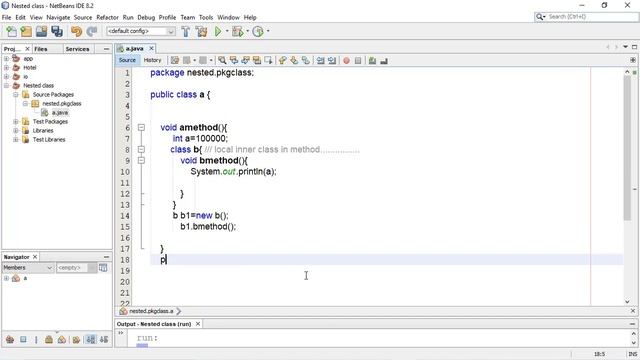This screenshot has height=360, width=640.
Task: Toggle Sort by Name in Navigator
Action: pos(91,339)
